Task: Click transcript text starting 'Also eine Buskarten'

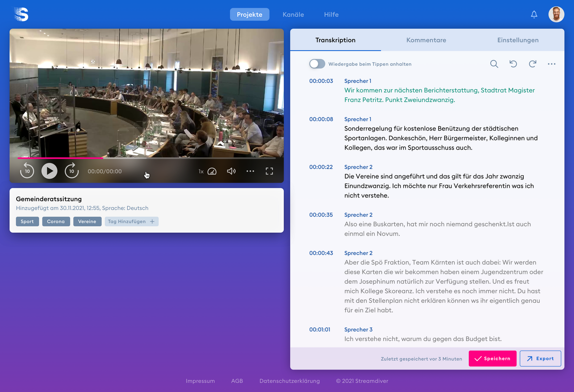Action: 438,229
